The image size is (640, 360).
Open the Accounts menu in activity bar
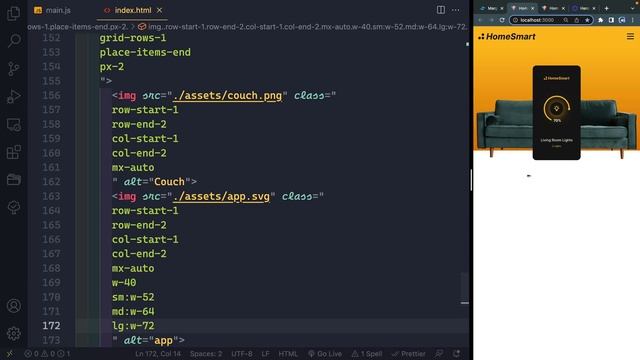coord(13,305)
